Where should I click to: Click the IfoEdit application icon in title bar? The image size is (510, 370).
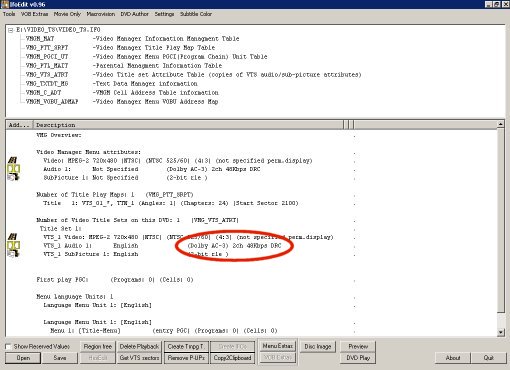(x=4, y=4)
